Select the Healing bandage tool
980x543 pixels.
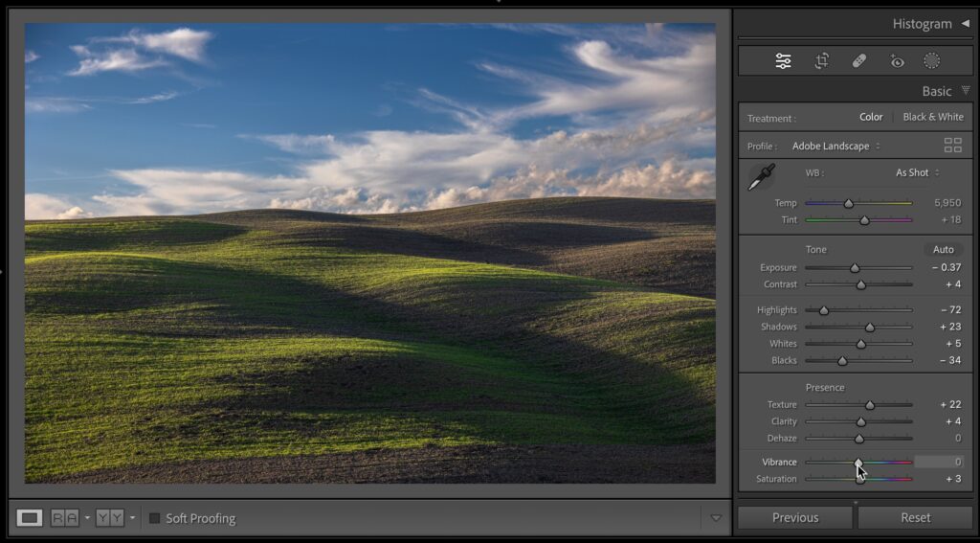click(858, 61)
